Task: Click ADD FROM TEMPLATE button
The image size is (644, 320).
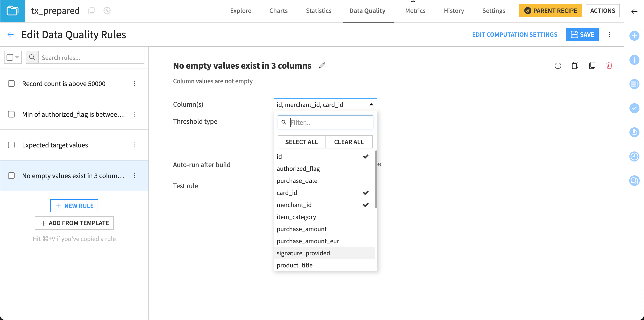Action: point(74,223)
